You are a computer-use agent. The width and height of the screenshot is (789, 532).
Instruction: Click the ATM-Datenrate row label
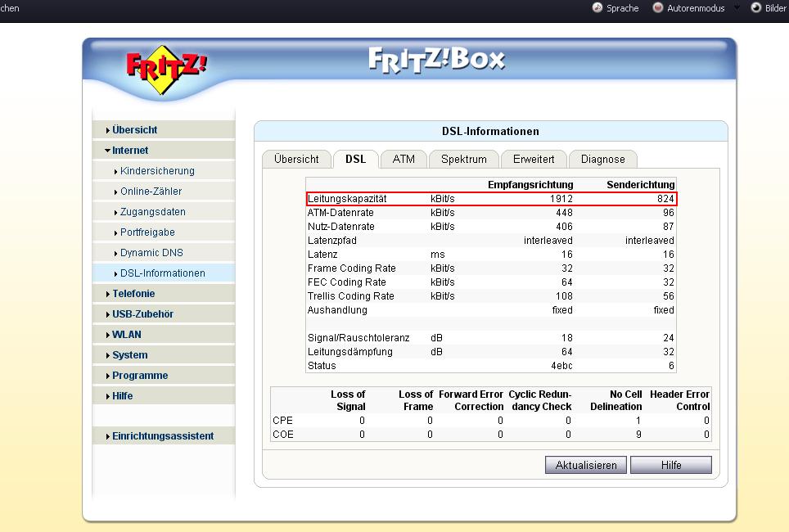coord(340,213)
